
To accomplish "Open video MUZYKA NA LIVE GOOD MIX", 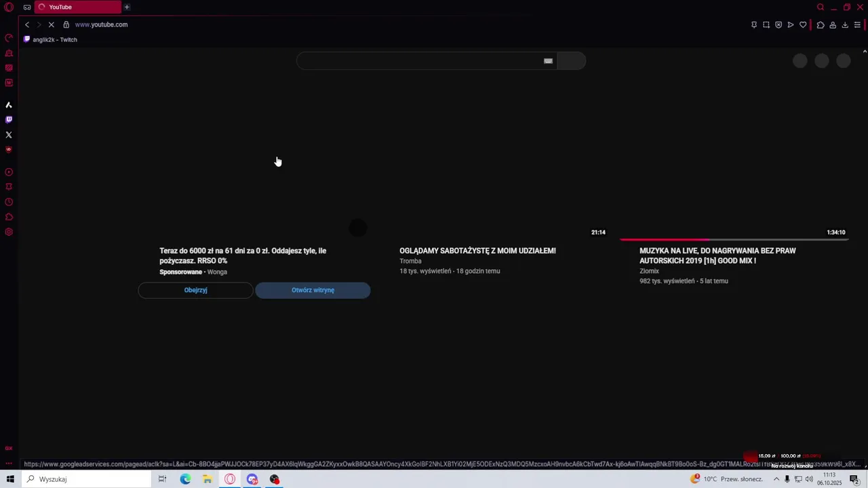I will coord(717,256).
